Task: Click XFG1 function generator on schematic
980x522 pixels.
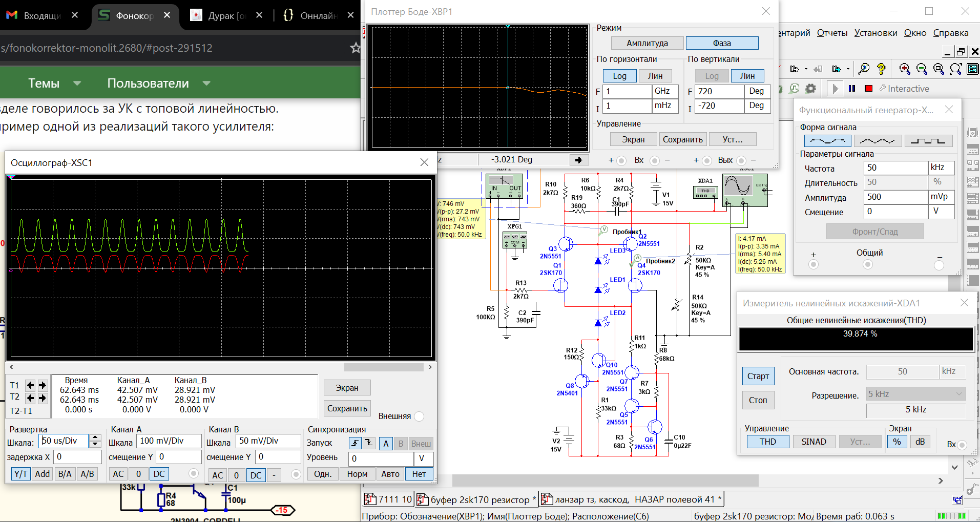Action: [515, 240]
